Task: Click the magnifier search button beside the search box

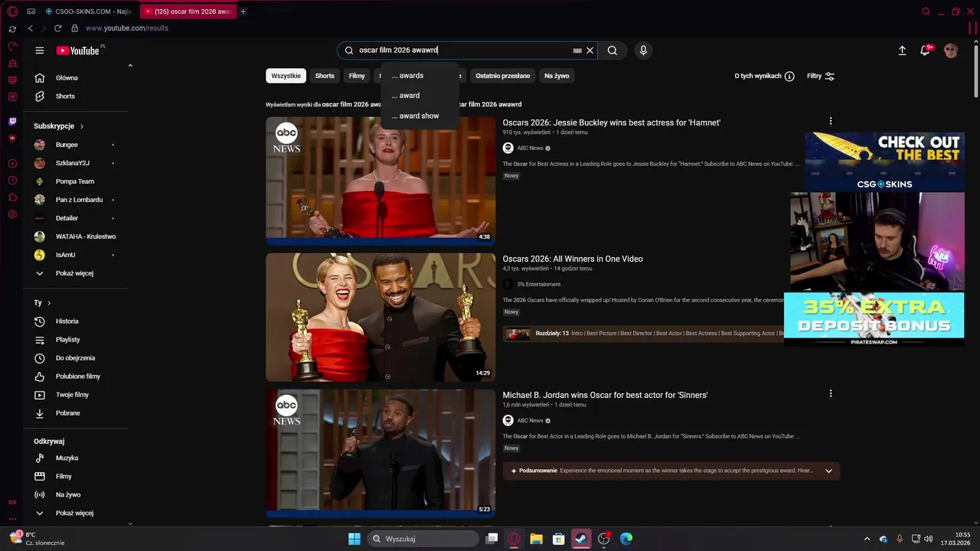Action: click(x=612, y=51)
